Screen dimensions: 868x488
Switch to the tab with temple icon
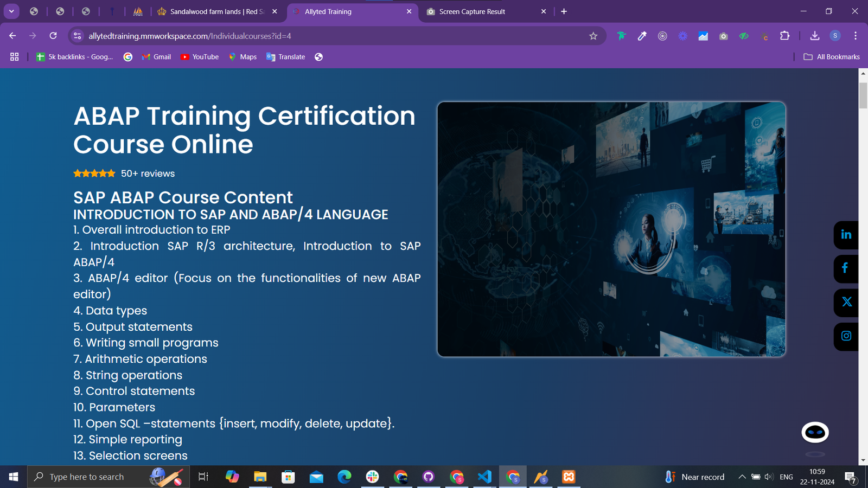point(138,11)
